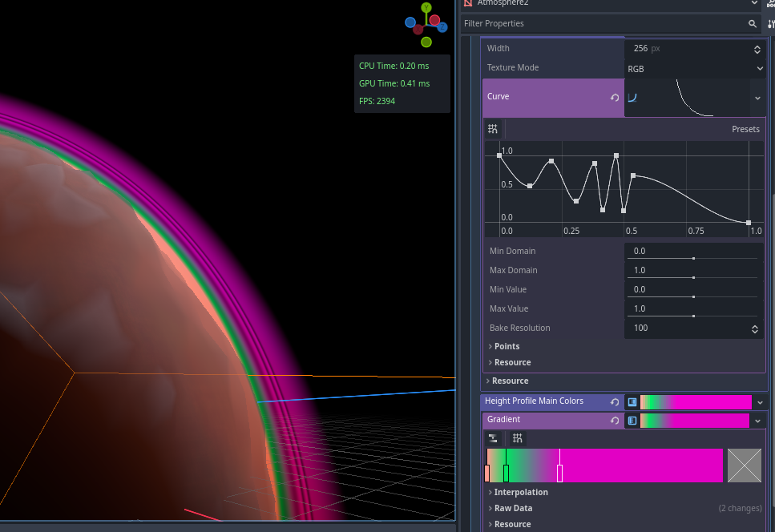
Task: Select the salmon color stop on the gradient
Action: pyautogui.click(x=486, y=474)
